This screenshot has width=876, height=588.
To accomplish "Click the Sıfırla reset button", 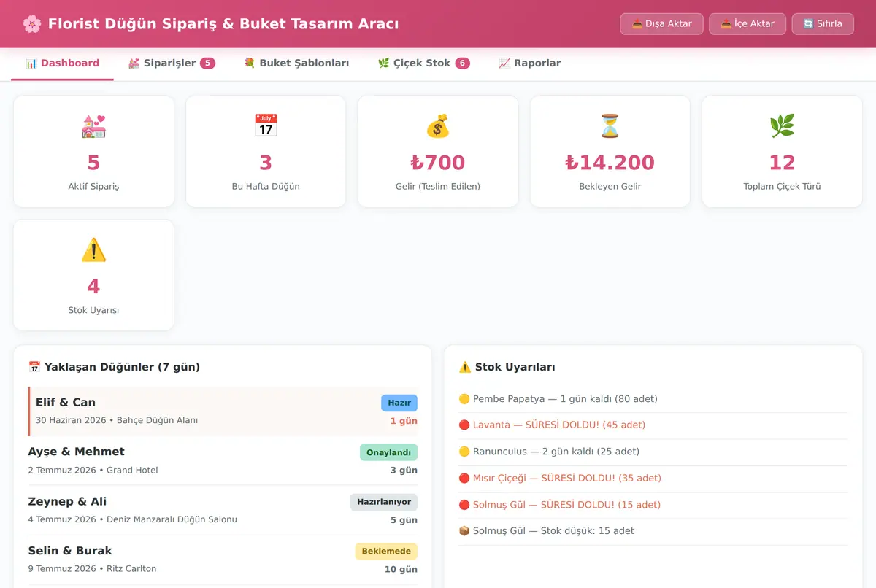I will [823, 24].
